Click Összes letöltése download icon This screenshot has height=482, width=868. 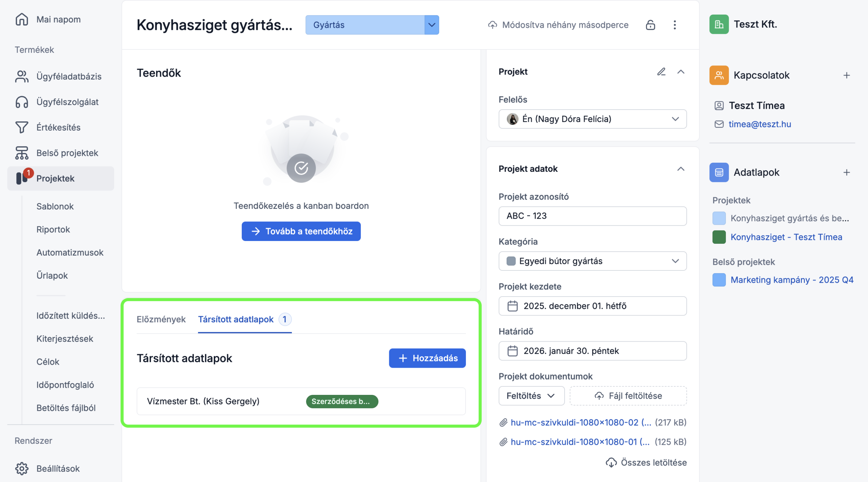tap(611, 463)
